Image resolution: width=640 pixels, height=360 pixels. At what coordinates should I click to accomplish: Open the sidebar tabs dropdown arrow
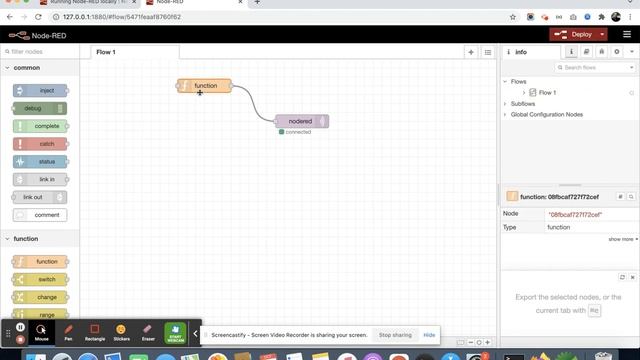click(x=632, y=52)
